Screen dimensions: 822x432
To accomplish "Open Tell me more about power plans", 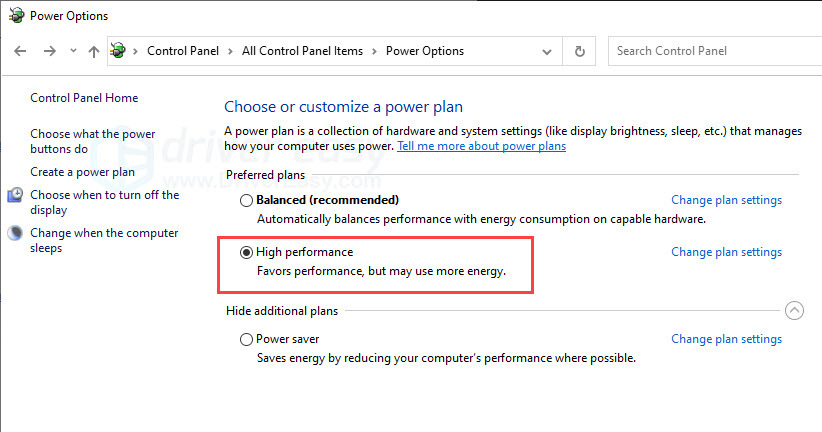I will pyautogui.click(x=481, y=146).
